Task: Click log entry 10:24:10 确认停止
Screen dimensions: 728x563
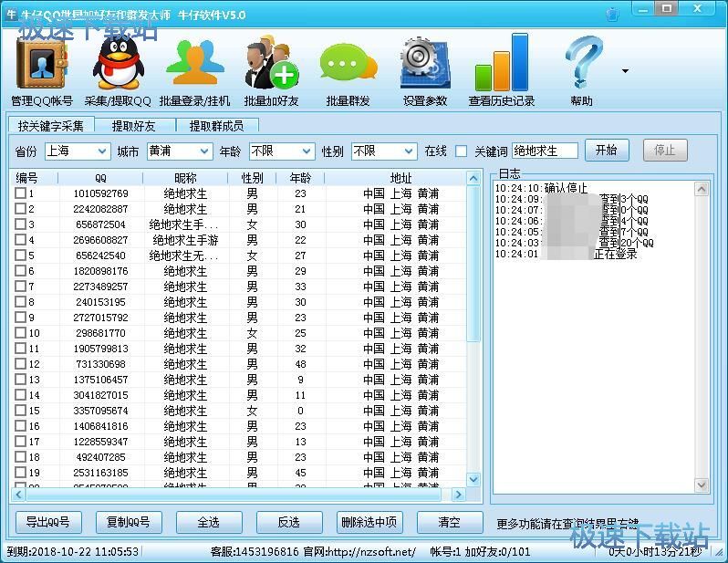Action: tap(541, 188)
